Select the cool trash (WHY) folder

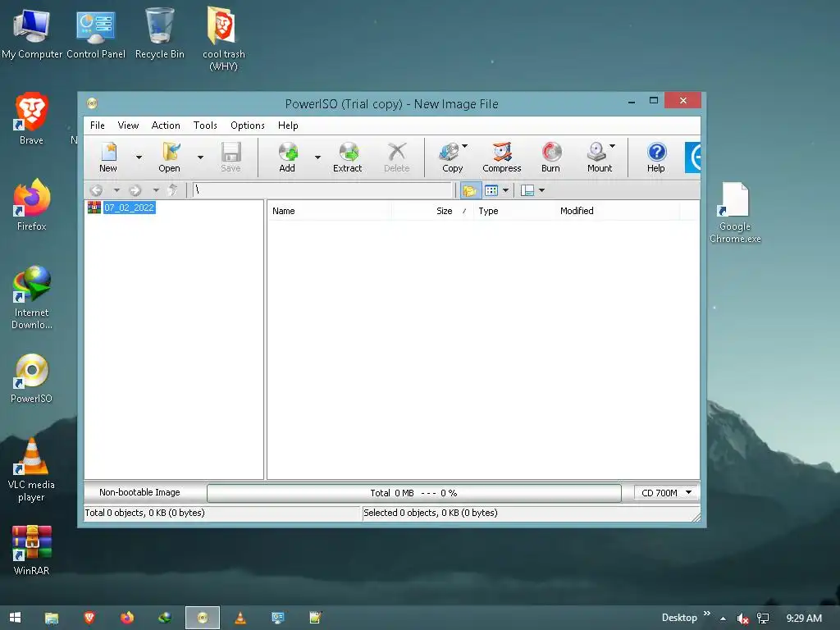click(x=223, y=39)
